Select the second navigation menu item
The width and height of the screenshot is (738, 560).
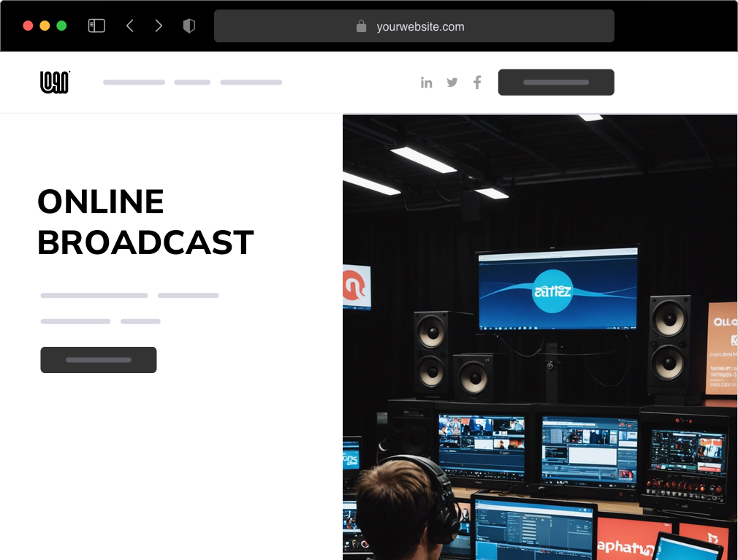pos(191,82)
